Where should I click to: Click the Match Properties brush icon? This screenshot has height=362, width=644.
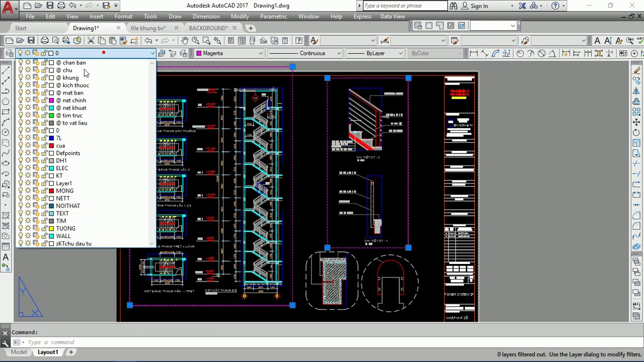pos(123,40)
